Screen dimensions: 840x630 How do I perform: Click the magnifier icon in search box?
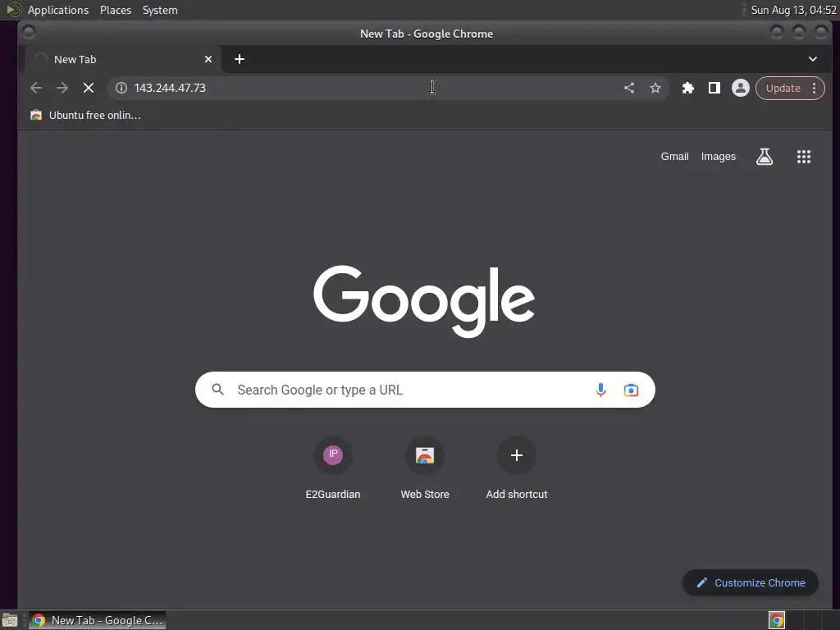[217, 390]
